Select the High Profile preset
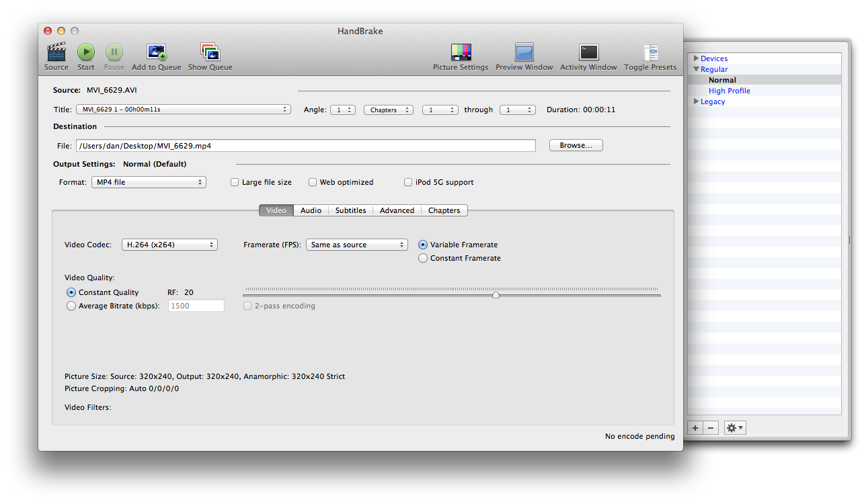 (x=730, y=91)
